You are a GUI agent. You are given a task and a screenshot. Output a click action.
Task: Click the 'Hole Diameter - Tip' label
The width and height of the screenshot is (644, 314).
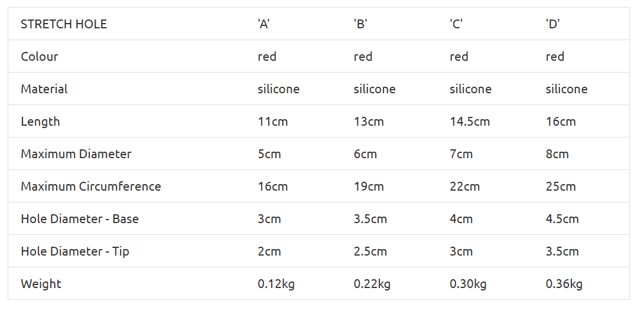[75, 251]
